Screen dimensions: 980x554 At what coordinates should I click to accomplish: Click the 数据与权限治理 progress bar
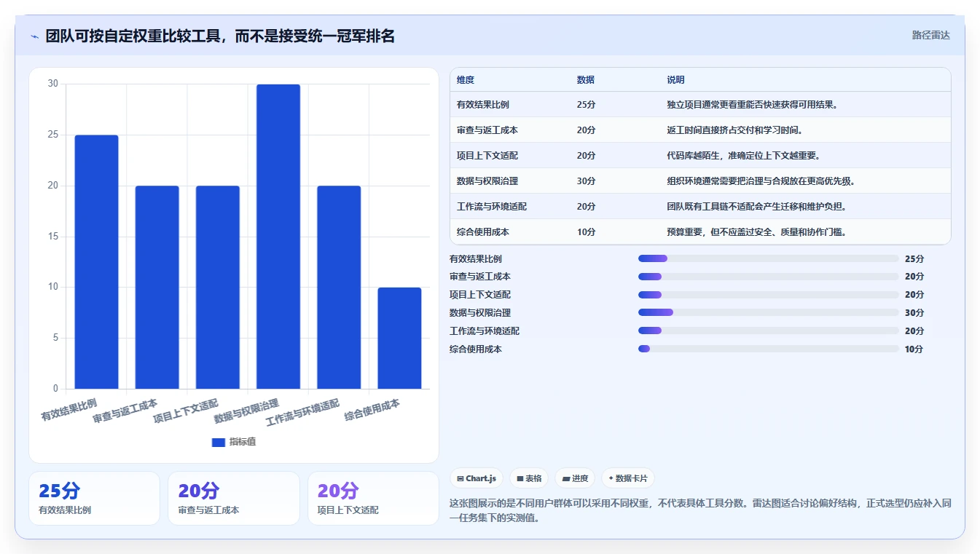[x=769, y=313]
